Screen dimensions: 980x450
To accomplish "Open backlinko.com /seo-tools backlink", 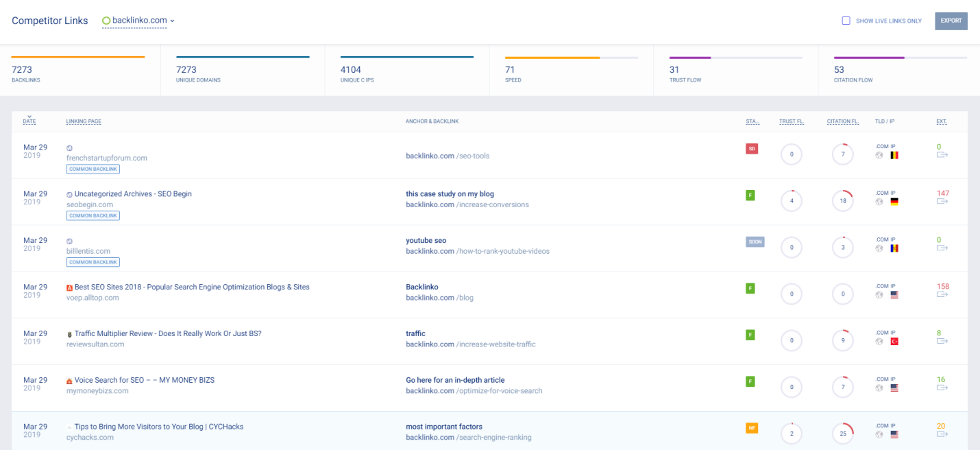I will pyautogui.click(x=448, y=156).
